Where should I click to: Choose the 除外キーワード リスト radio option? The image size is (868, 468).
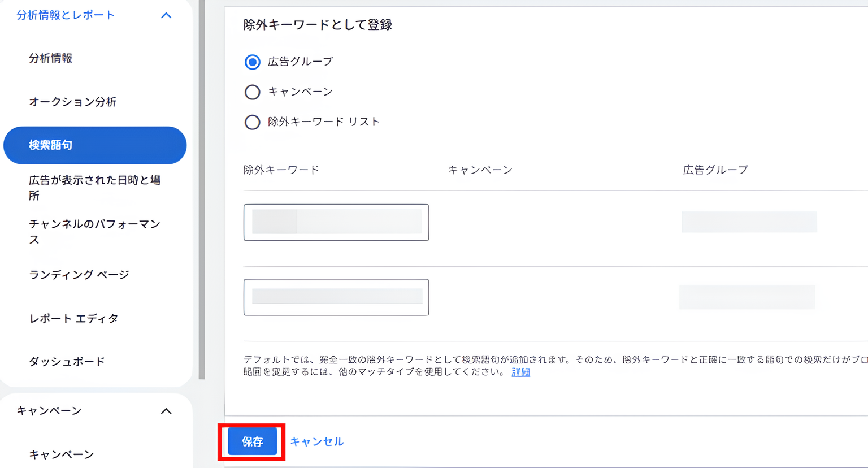point(252,122)
